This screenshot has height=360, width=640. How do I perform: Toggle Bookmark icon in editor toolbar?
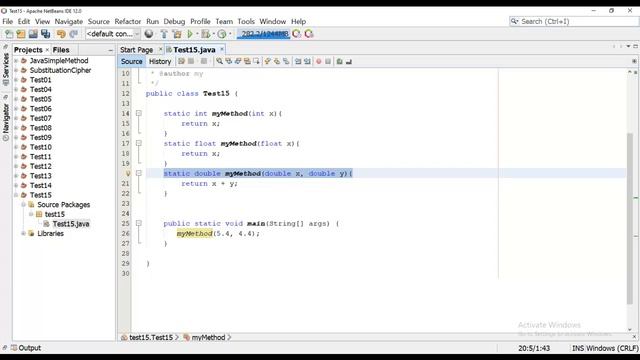[x=286, y=61]
